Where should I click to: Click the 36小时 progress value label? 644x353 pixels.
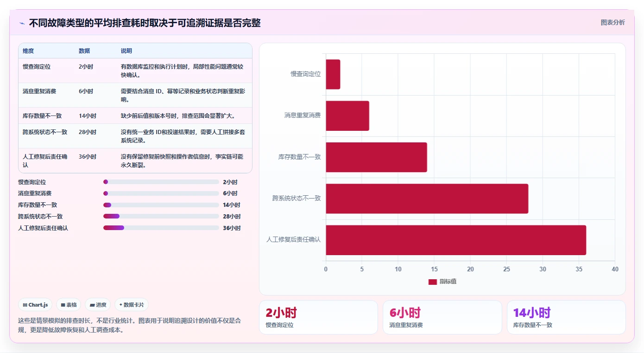pos(232,228)
